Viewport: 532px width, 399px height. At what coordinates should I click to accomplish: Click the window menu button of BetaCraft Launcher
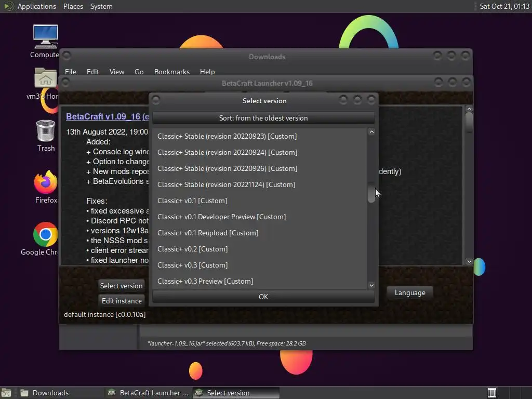65,83
